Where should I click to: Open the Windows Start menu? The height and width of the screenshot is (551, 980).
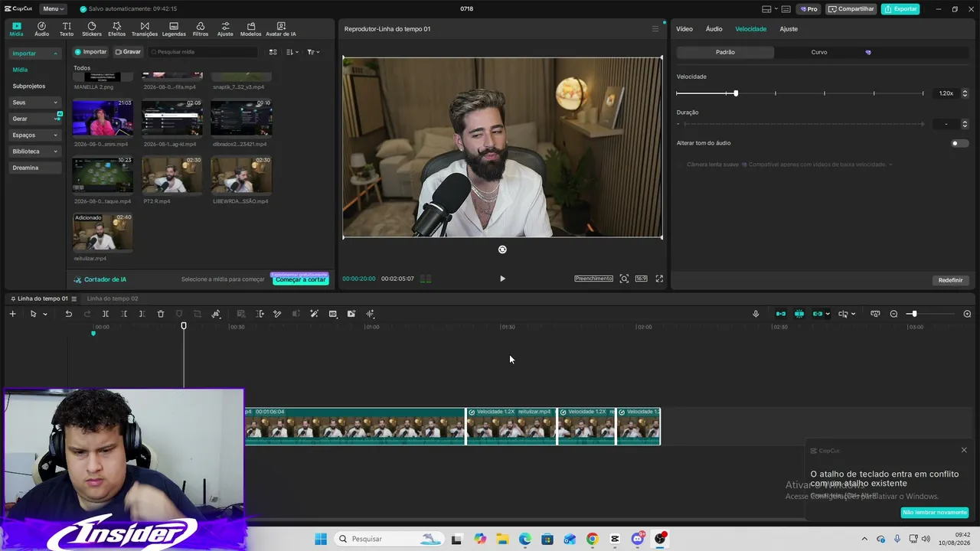click(321, 539)
